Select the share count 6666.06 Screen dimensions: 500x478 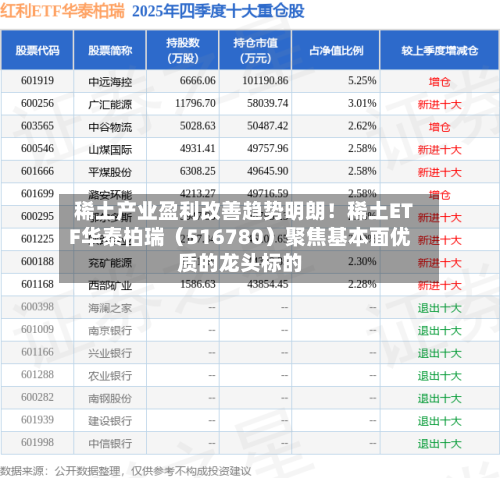[198, 81]
